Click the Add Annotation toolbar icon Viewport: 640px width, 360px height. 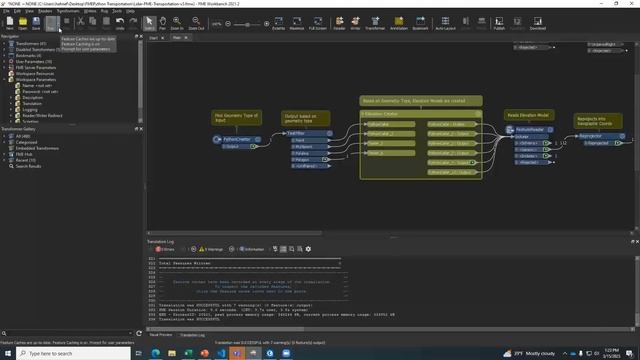click(x=399, y=23)
